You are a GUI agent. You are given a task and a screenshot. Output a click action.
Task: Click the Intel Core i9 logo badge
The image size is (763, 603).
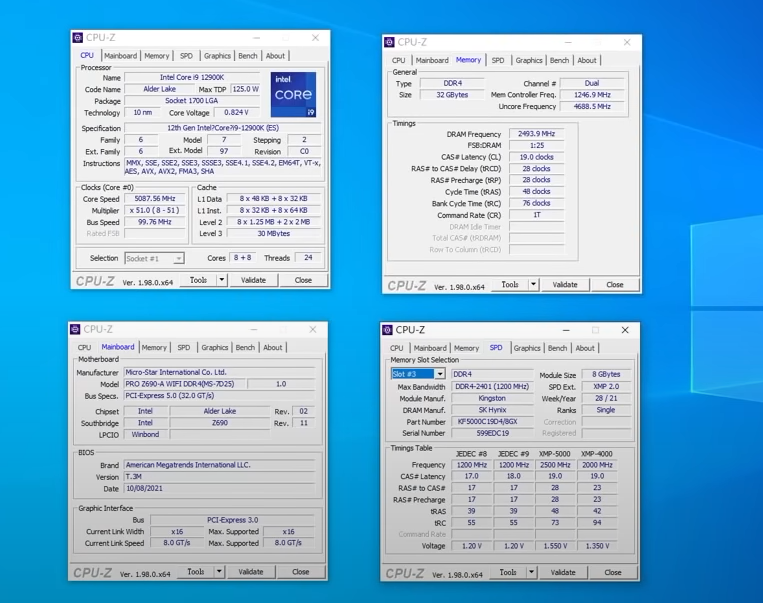(293, 94)
